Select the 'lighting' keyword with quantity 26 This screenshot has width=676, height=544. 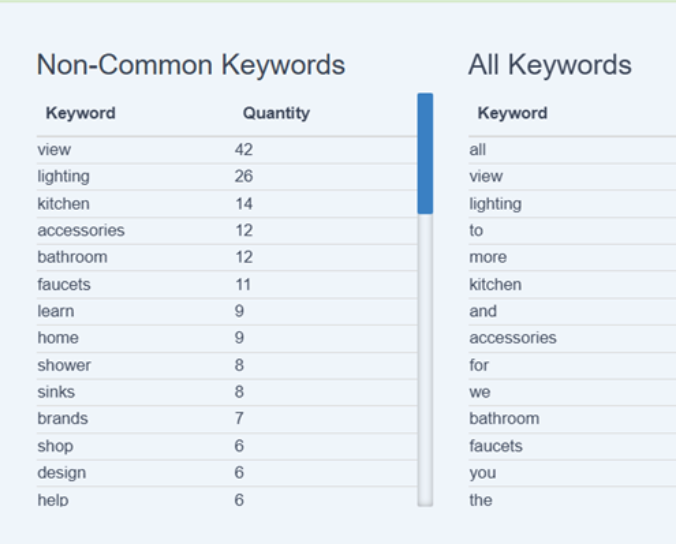point(63,177)
